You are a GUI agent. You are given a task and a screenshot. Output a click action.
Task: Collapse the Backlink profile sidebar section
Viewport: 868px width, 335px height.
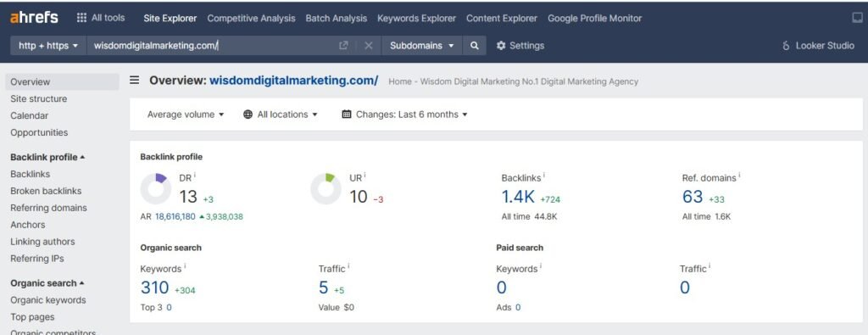click(47, 157)
